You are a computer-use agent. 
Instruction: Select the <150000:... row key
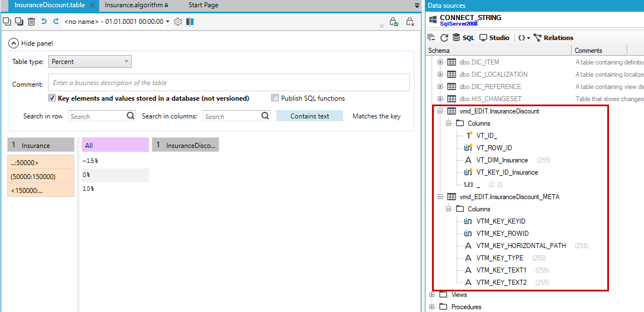41,190
